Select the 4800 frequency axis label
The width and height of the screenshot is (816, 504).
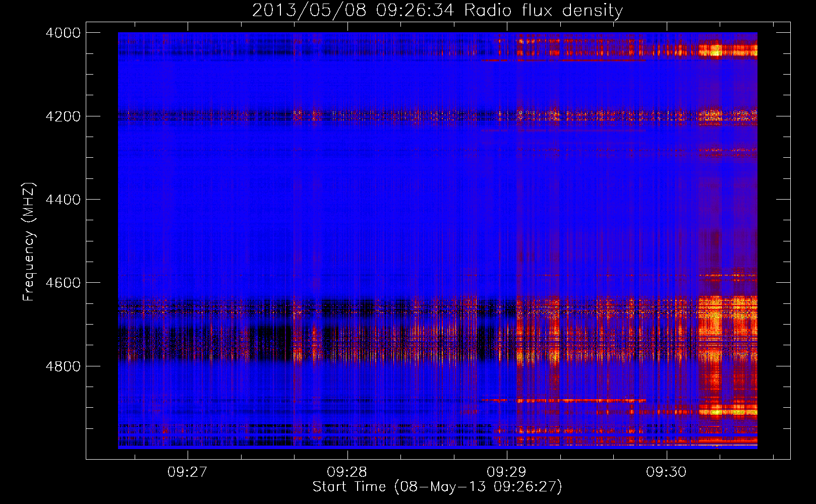coord(63,366)
